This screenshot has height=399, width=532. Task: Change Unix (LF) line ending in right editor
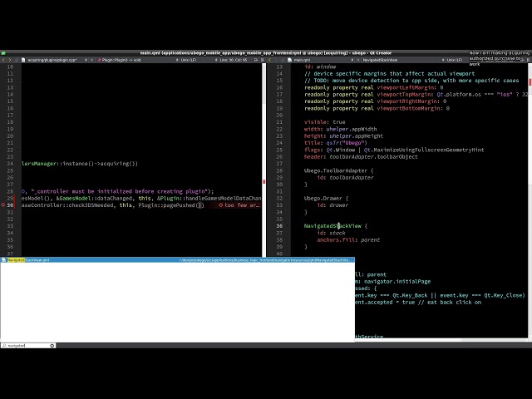[455, 60]
